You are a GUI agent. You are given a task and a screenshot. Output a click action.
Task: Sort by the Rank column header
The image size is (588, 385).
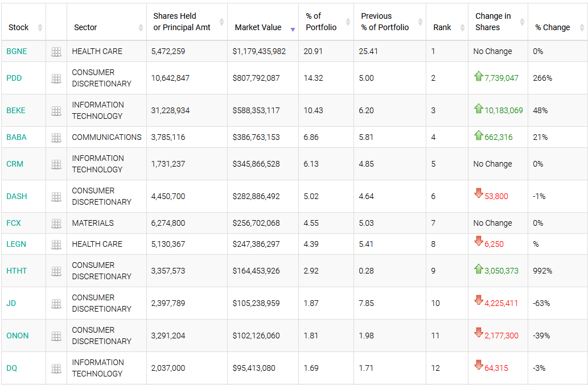(x=442, y=27)
